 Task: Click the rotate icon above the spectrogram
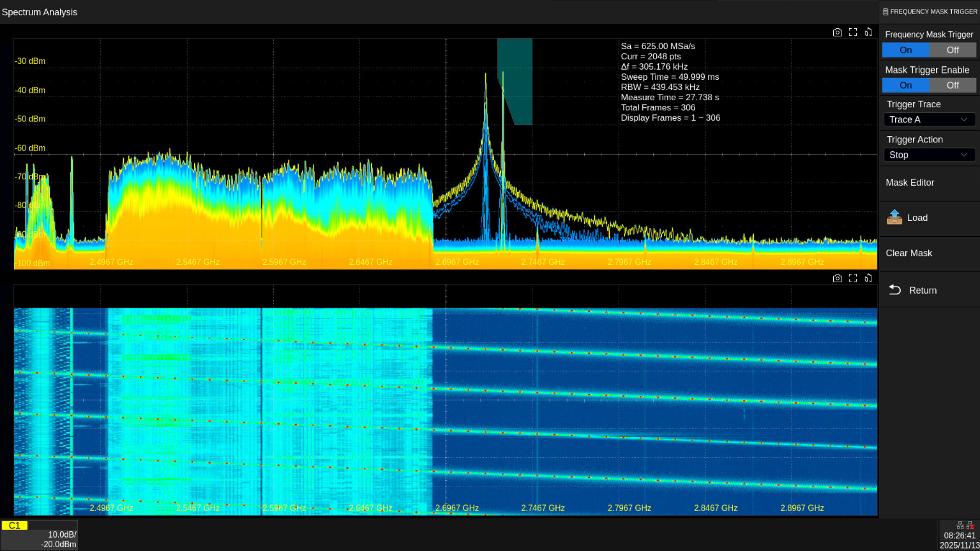pyautogui.click(x=868, y=278)
